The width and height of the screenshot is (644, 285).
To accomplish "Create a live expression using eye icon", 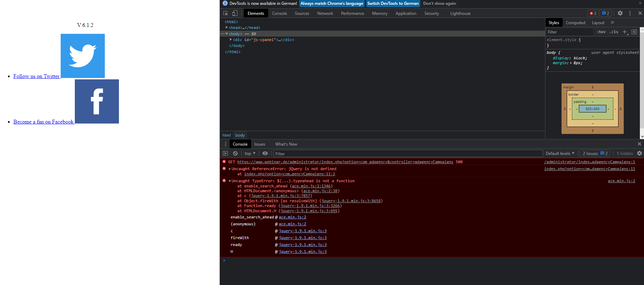I will coord(265,154).
